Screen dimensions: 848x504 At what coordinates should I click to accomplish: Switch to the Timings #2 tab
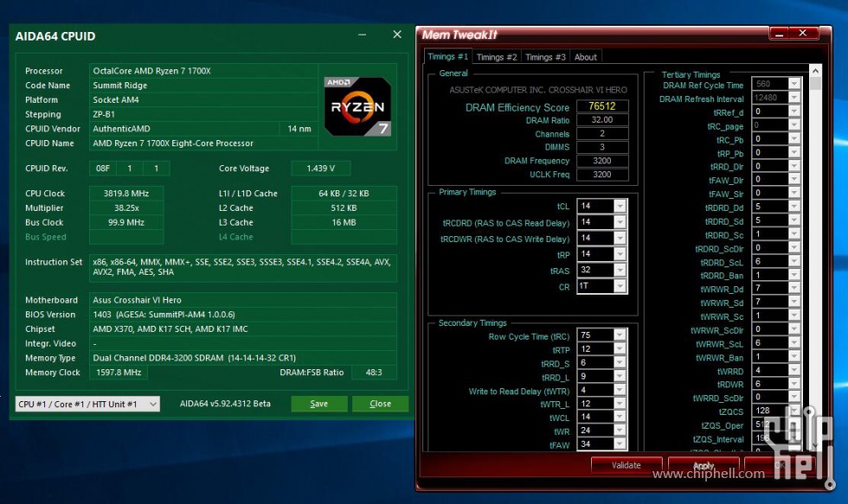pos(497,57)
